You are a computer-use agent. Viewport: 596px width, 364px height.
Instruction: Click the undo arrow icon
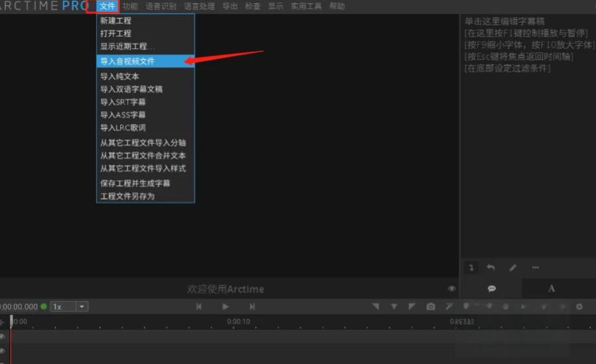491,268
